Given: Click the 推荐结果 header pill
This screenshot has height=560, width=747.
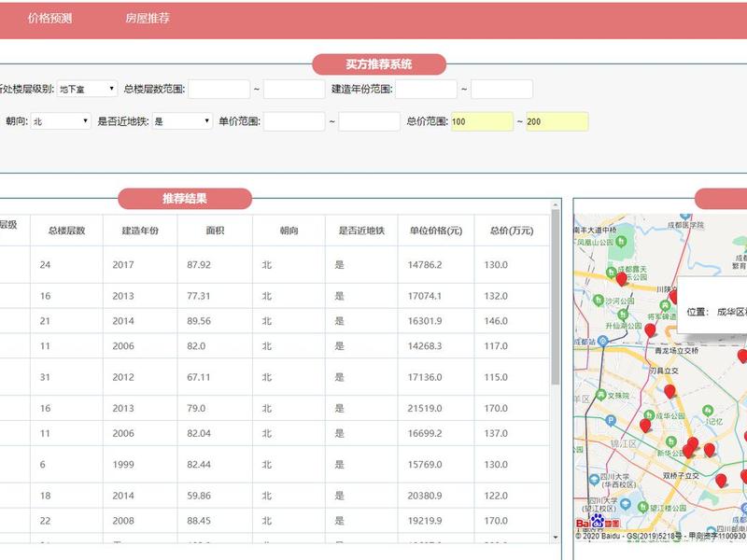Looking at the screenshot, I should point(185,199).
